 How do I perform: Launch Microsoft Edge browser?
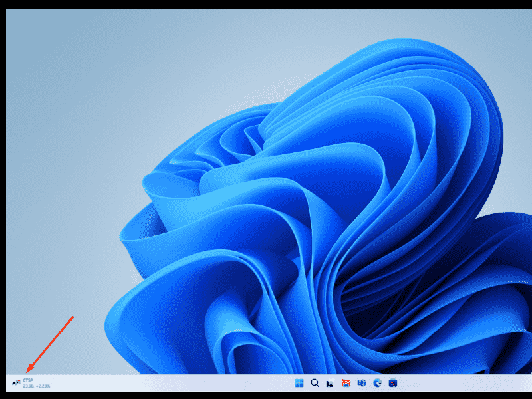(377, 383)
